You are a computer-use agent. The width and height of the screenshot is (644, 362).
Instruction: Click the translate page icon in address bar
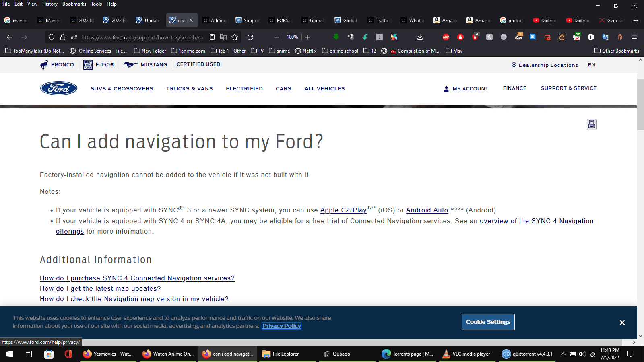223,37
